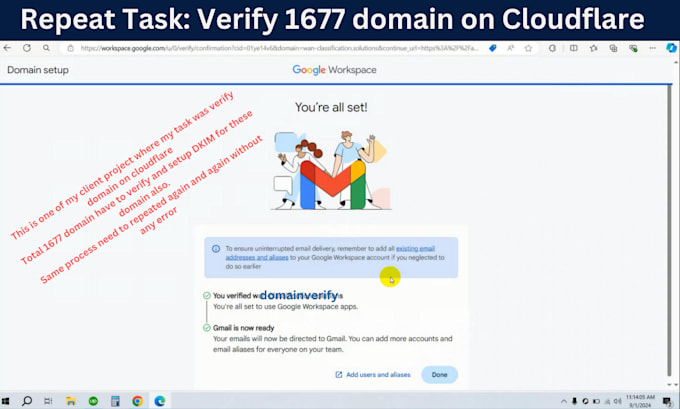The height and width of the screenshot is (409, 680).
Task: Open Windows taskbar search
Action: (27, 401)
